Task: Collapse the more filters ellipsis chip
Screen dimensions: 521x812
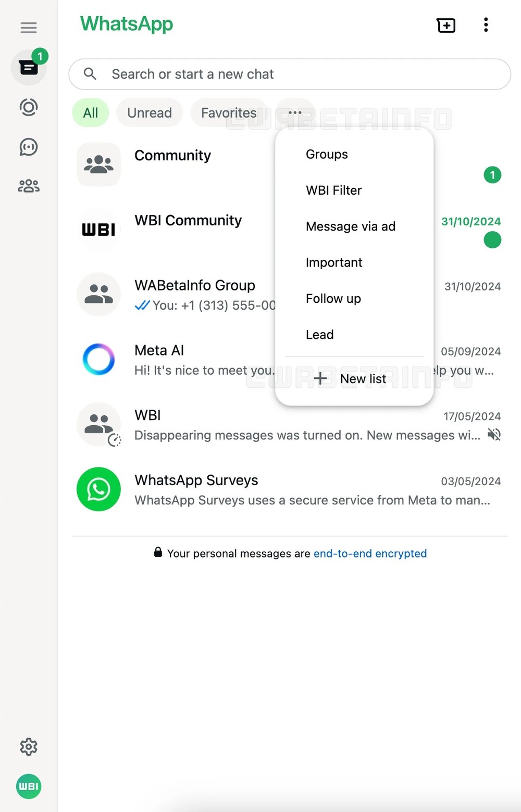Action: point(295,112)
